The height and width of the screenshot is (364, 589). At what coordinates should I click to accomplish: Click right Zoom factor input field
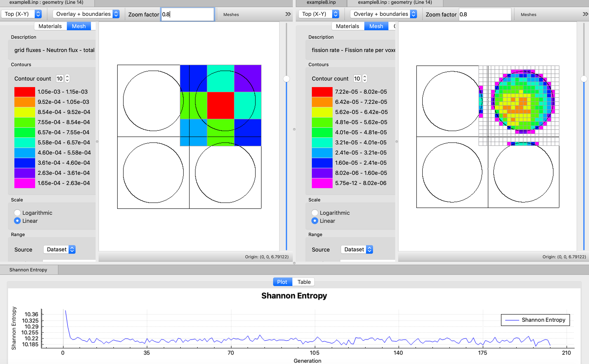click(484, 14)
